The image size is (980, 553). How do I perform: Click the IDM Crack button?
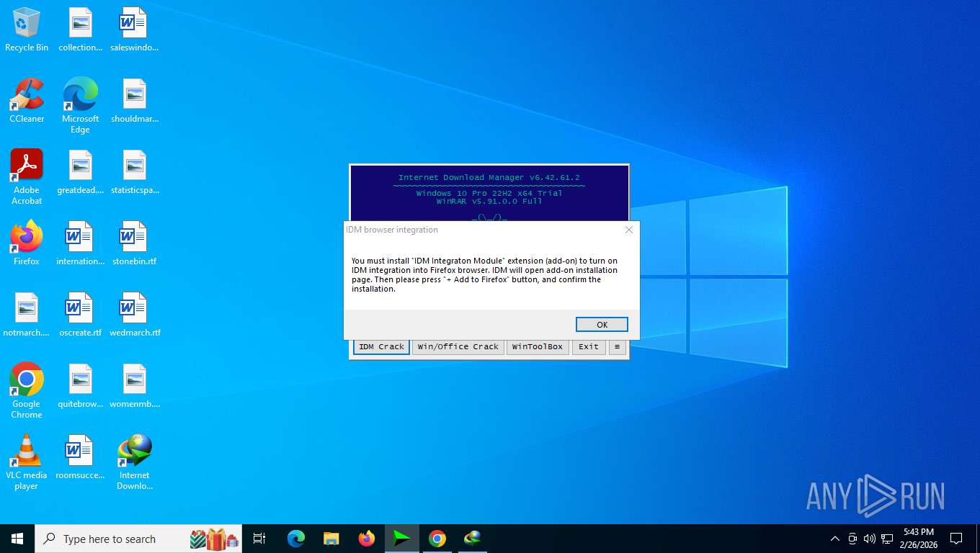pos(381,346)
